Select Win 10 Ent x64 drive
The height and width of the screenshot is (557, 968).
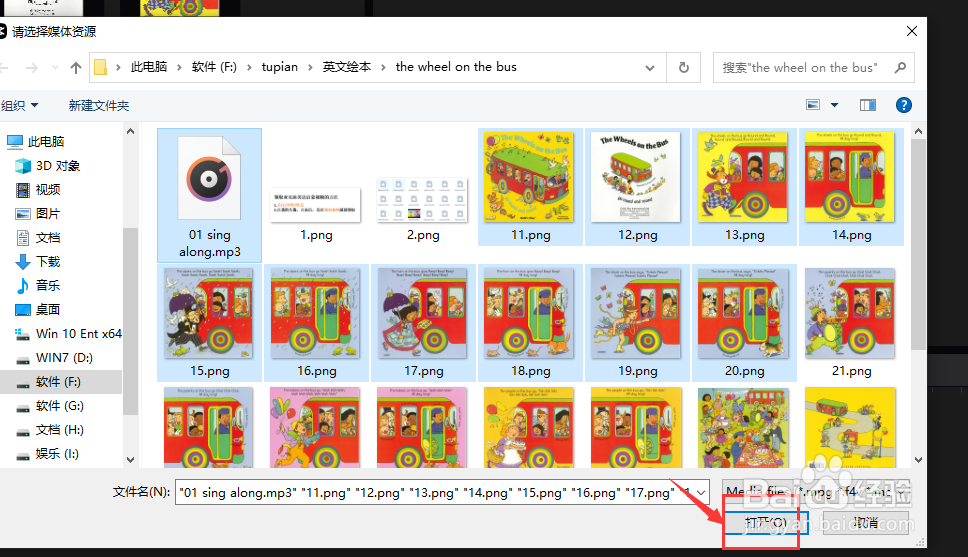(x=68, y=333)
